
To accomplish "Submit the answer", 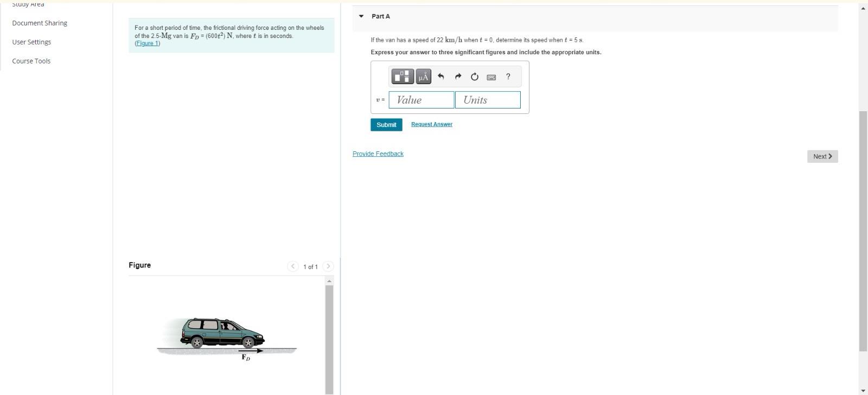I will tap(386, 125).
